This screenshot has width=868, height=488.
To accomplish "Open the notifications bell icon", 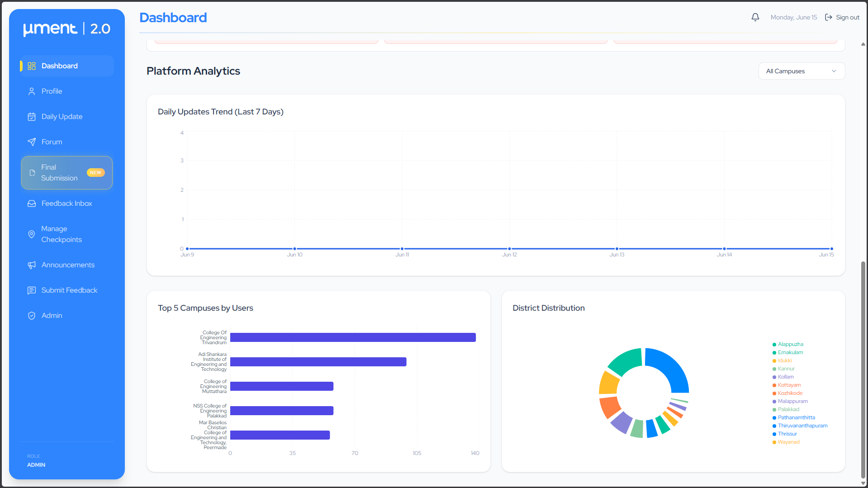I will (x=755, y=17).
